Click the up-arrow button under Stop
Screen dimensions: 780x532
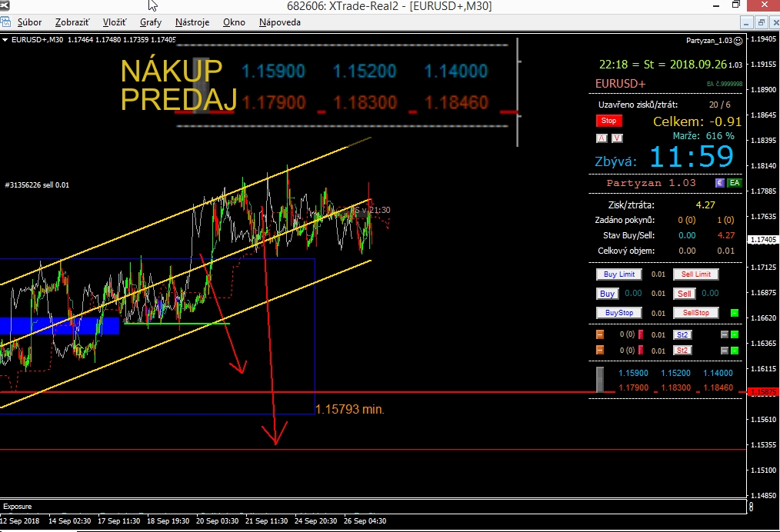tap(602, 138)
